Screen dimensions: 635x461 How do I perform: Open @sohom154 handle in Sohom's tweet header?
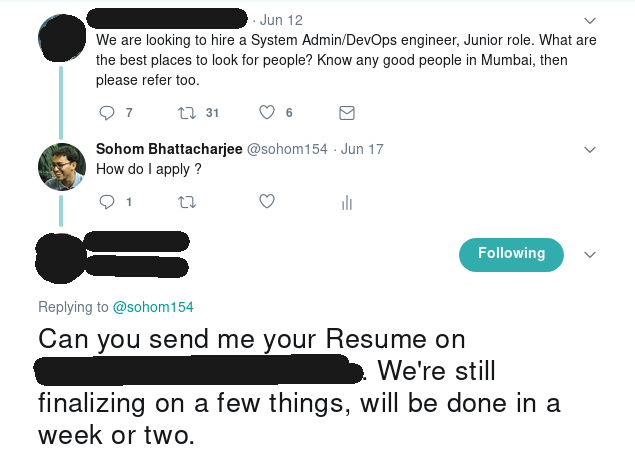pyautogui.click(x=287, y=149)
